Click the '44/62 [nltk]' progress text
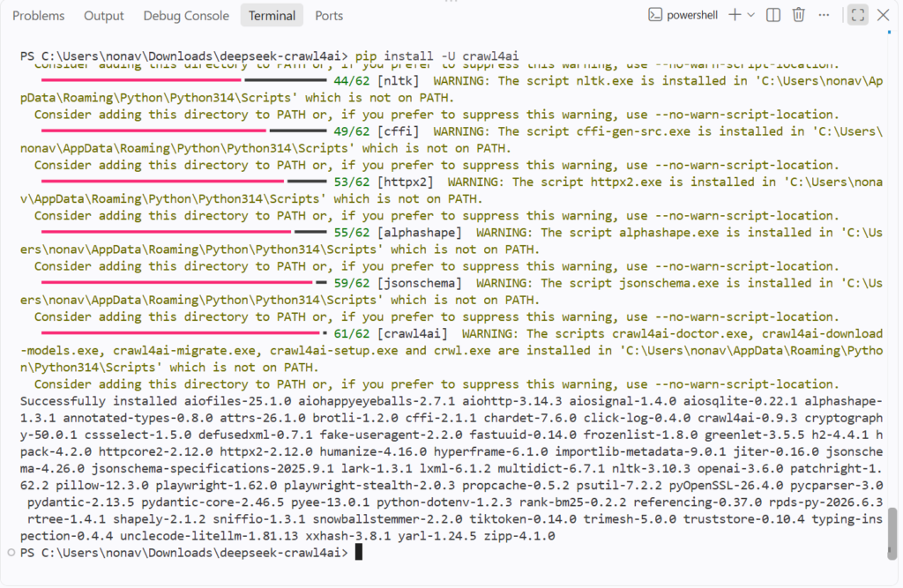 coord(377,81)
